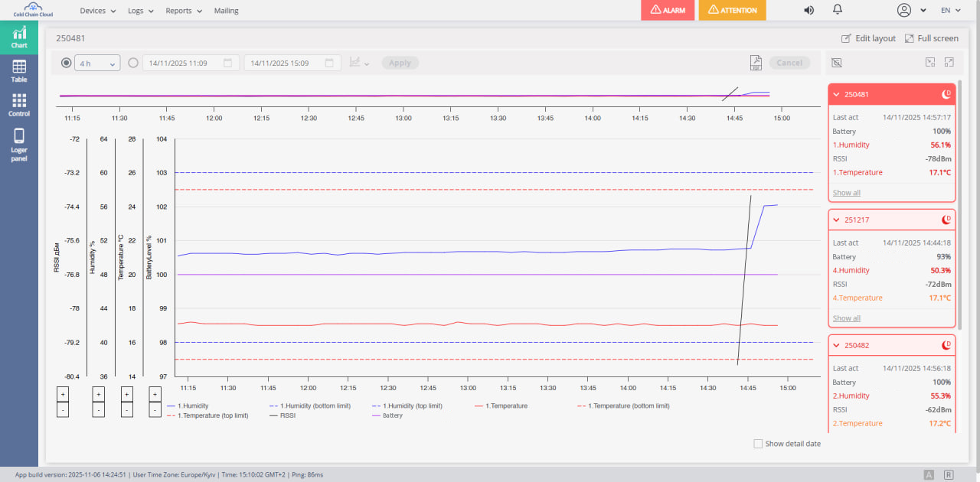Export chart with the PDF icon
This screenshot has height=482, width=980.
[756, 63]
